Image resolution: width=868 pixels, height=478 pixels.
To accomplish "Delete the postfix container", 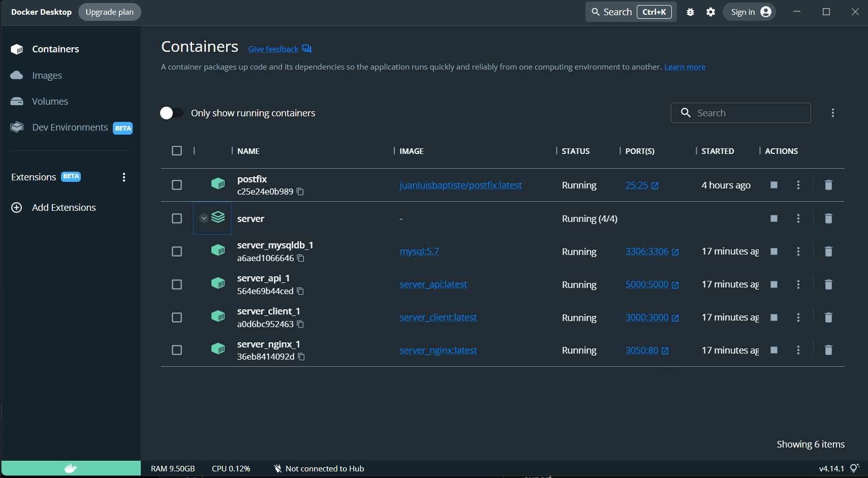I will coord(828,185).
